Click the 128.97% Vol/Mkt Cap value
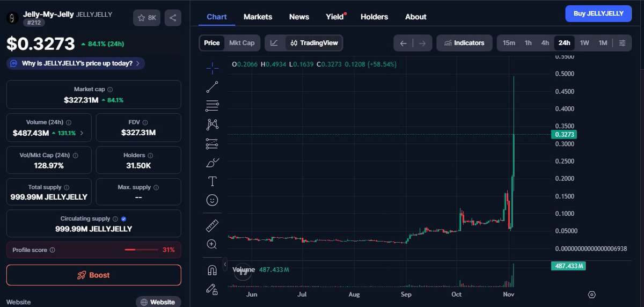The width and height of the screenshot is (644, 307). pos(48,165)
